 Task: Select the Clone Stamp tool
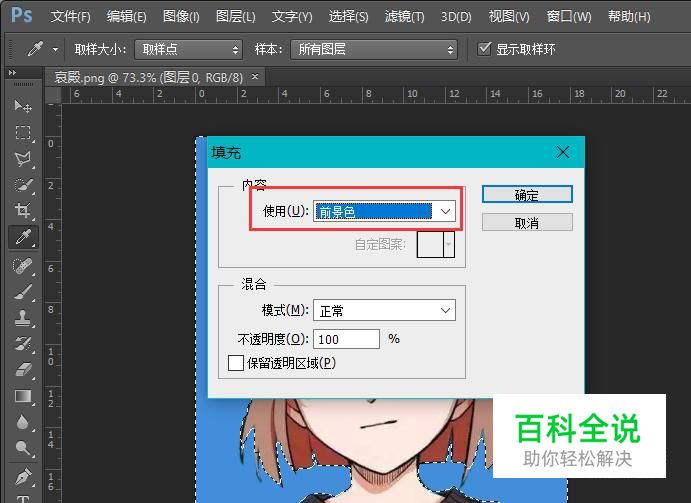pyautogui.click(x=23, y=317)
